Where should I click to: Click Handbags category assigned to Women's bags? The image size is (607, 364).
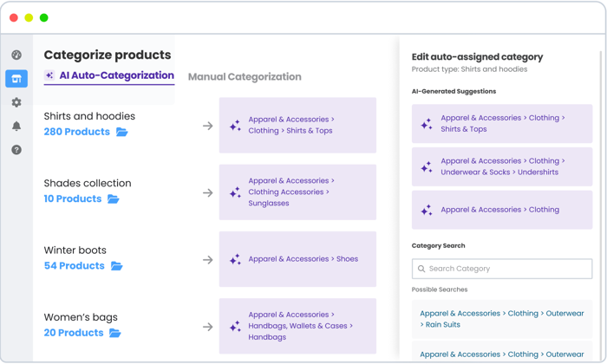(297, 326)
